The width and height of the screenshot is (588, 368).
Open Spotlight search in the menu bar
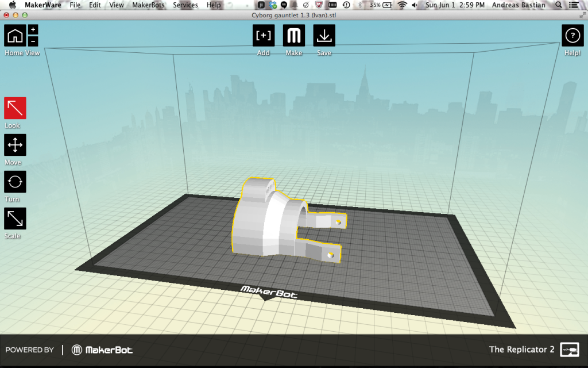point(559,5)
